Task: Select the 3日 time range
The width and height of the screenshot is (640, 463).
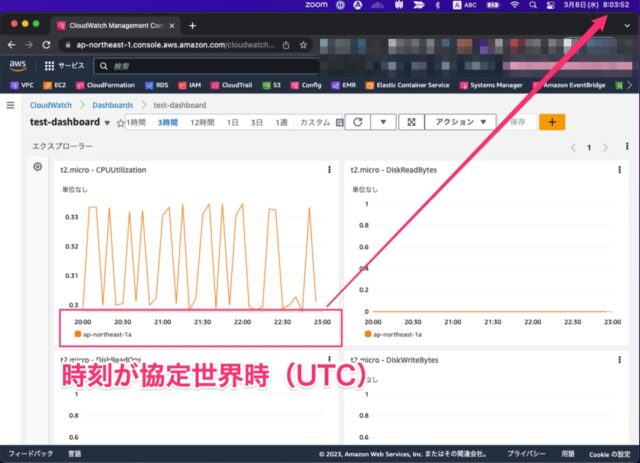Action: tap(257, 122)
